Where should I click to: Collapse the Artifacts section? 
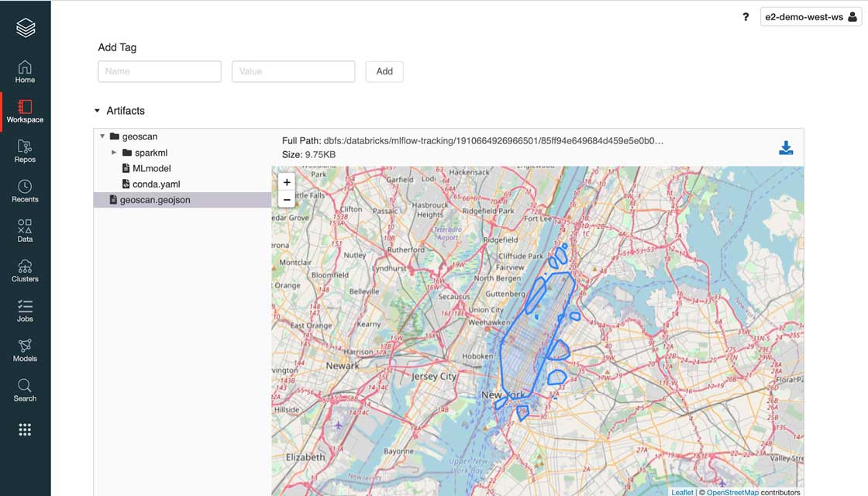pyautogui.click(x=98, y=111)
